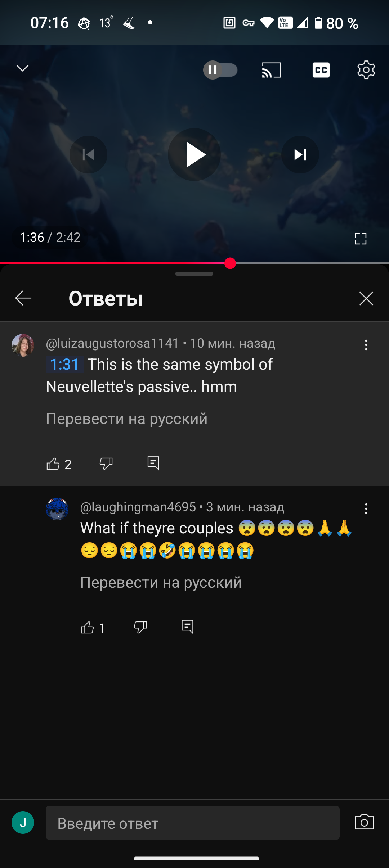Toggle closed captions CC
389x868 pixels.
click(321, 70)
